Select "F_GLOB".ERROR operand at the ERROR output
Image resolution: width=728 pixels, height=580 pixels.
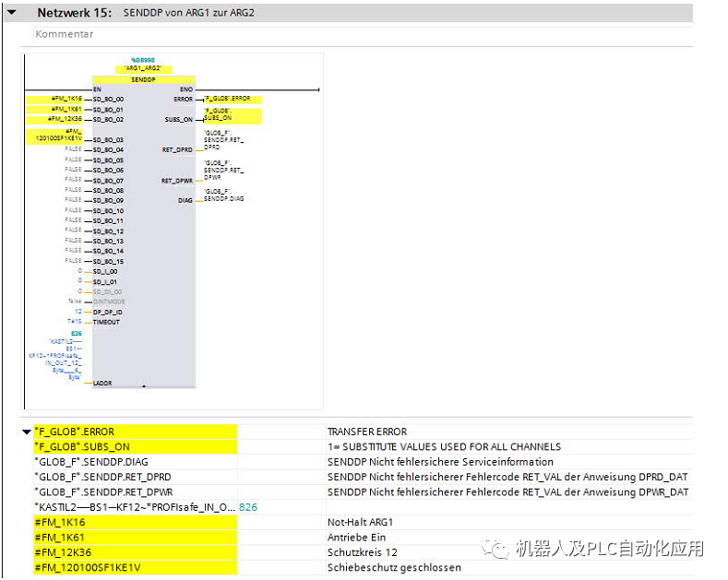(233, 100)
